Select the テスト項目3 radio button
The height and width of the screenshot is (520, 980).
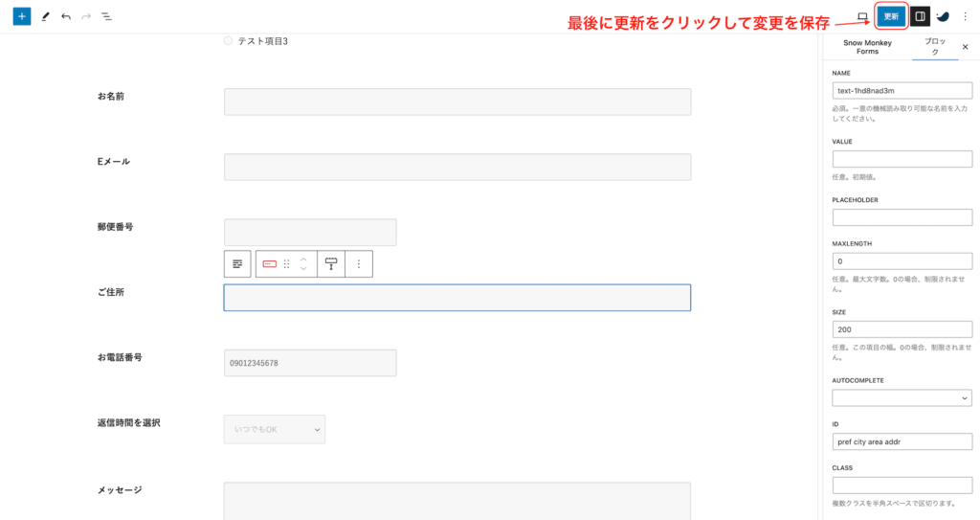click(x=228, y=41)
